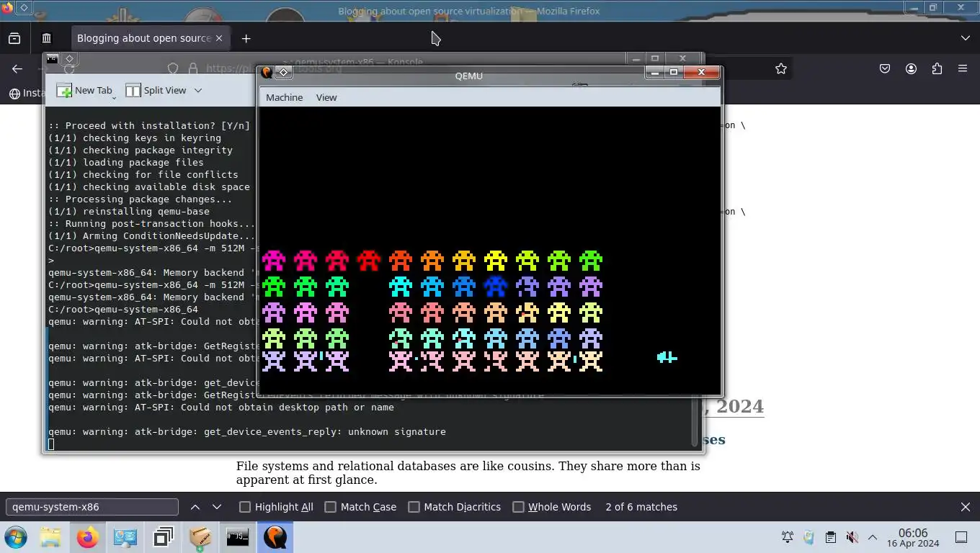Click the Konsole line reading reinstalling qemu-base
The height and width of the screenshot is (553, 980).
(x=129, y=212)
